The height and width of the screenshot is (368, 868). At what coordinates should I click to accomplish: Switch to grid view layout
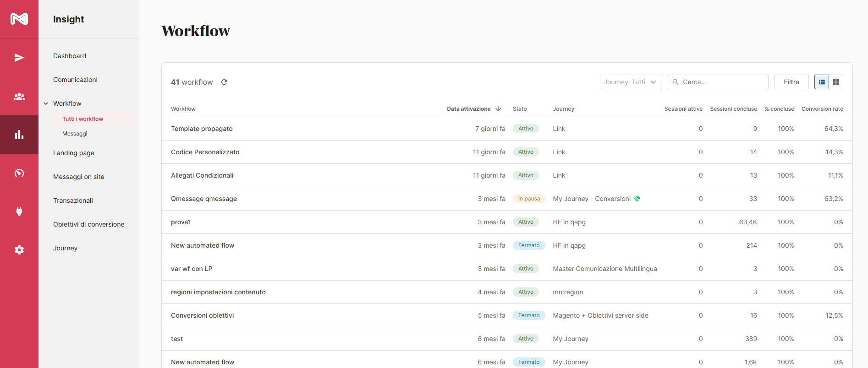[836, 82]
